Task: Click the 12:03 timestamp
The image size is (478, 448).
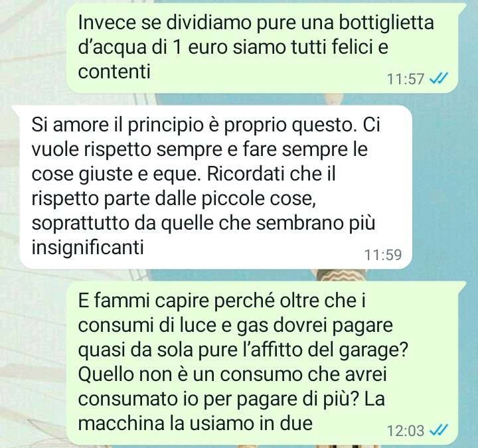Action: coord(406,431)
